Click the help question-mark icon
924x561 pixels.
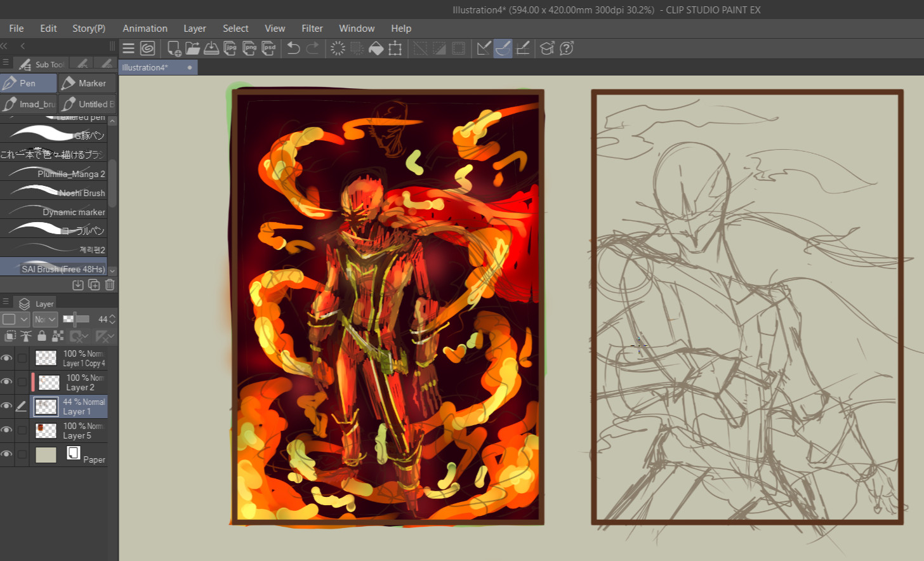pyautogui.click(x=566, y=48)
